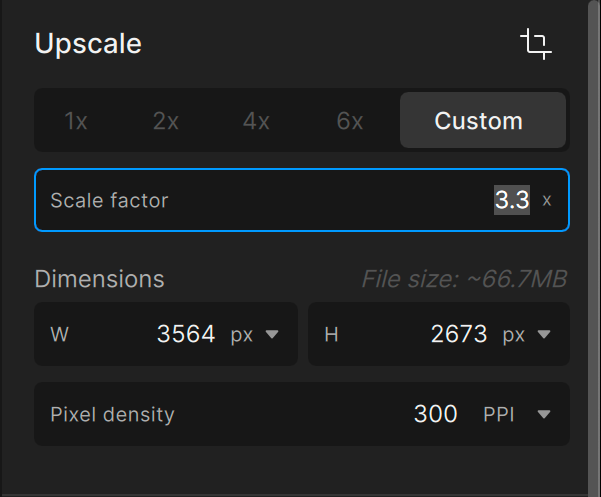Switch to the 4x scale preset

point(256,121)
